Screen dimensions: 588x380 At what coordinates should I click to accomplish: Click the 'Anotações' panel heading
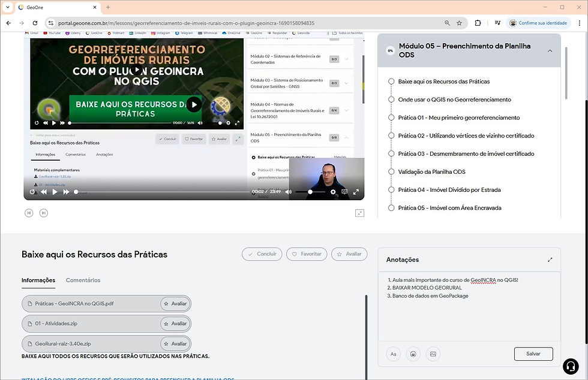pos(403,260)
